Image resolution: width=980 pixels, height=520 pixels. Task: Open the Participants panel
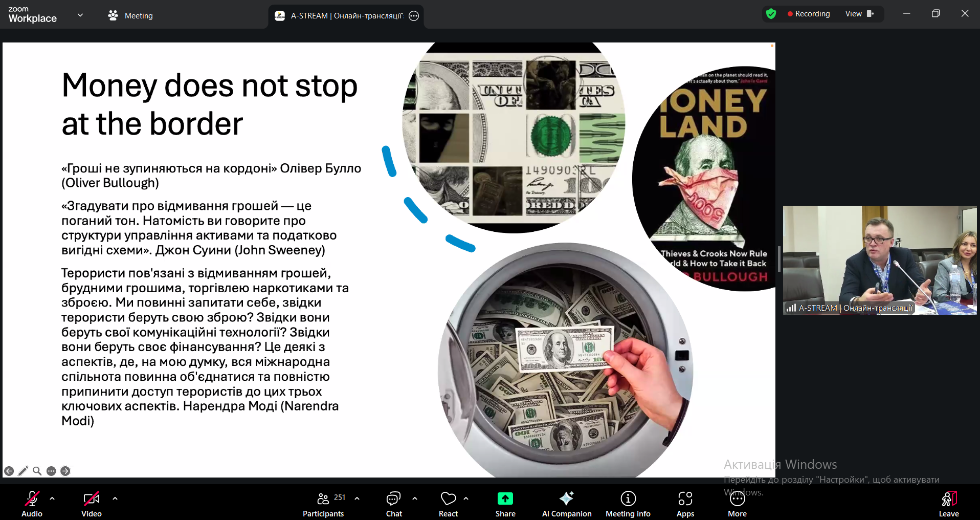point(323,503)
